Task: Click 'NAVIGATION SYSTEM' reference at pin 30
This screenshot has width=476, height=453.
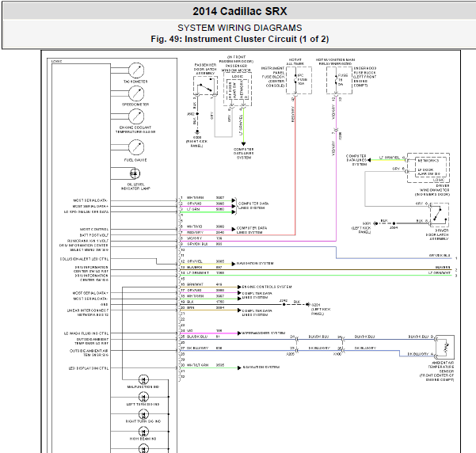Action: click(261, 367)
